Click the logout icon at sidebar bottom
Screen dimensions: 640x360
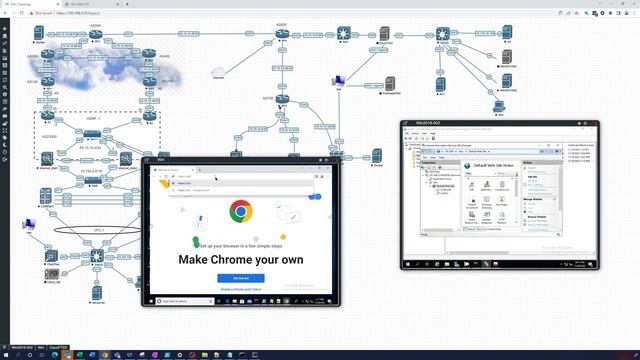tap(4, 160)
